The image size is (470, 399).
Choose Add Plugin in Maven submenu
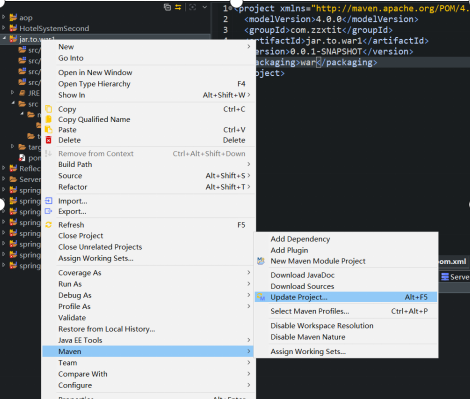click(x=289, y=250)
